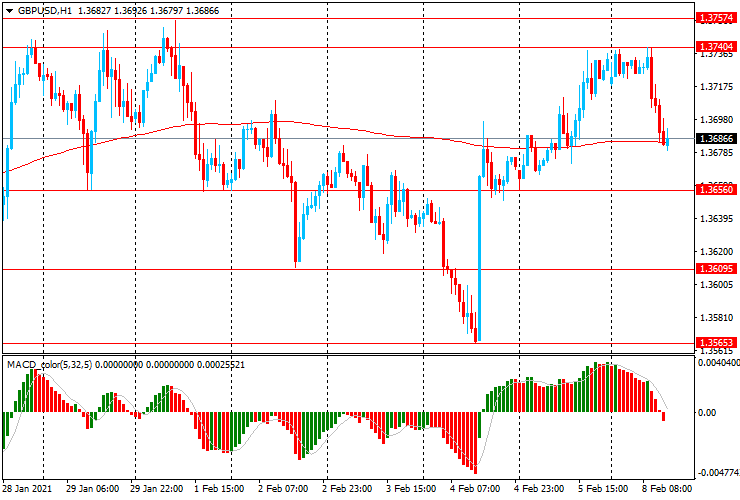Image resolution: width=740 pixels, height=500 pixels.
Task: Click the triangle arrow beside GBPUSD,H1
Action: (8, 10)
